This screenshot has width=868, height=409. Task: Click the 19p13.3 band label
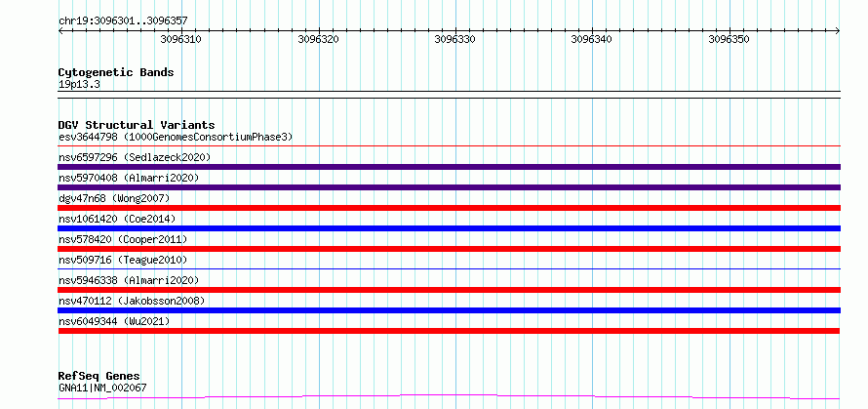pyautogui.click(x=79, y=85)
